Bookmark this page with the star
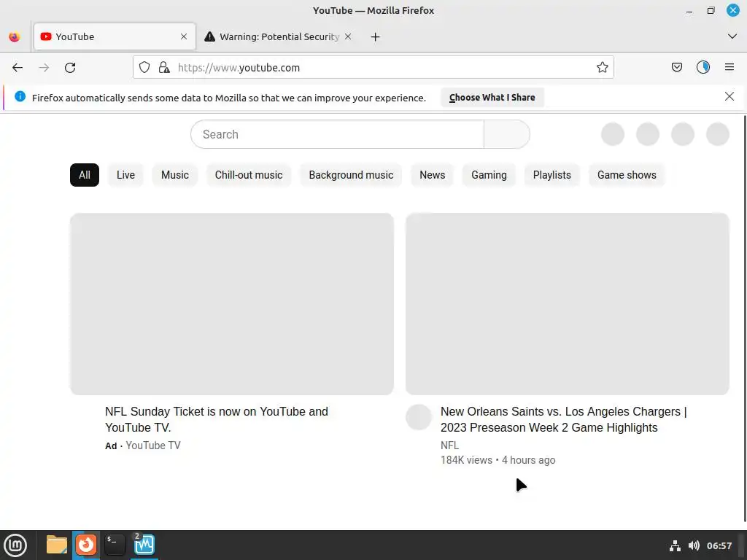The image size is (747, 560). point(602,68)
